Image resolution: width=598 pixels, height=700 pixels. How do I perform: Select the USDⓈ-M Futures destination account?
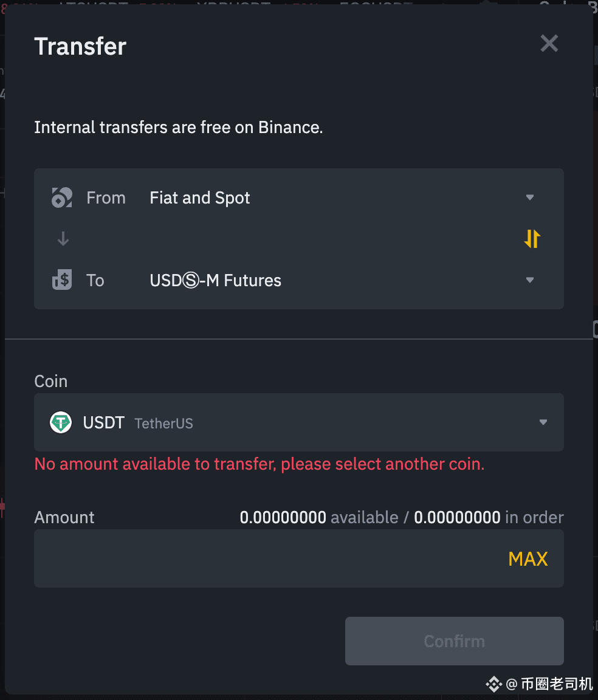click(x=299, y=280)
